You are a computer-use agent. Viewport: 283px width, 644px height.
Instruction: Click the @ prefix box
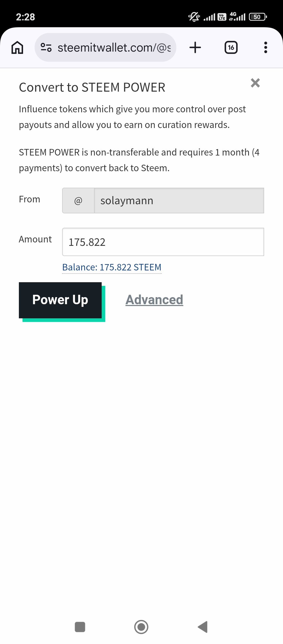click(78, 201)
